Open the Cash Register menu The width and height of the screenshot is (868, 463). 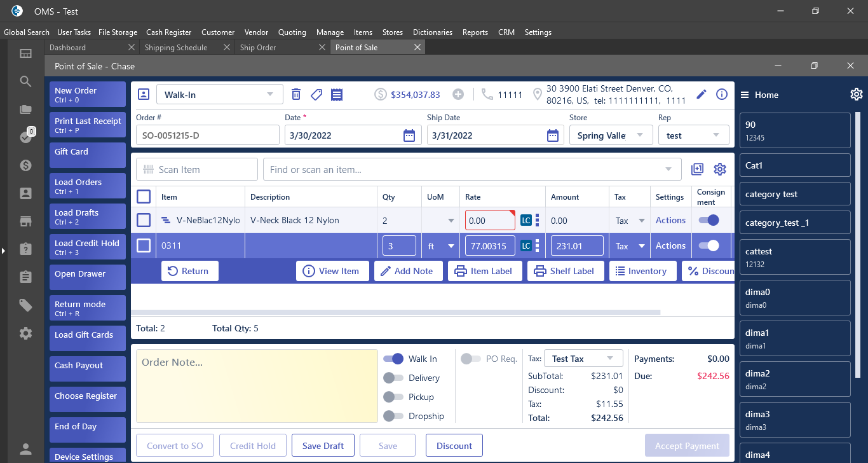(168, 32)
